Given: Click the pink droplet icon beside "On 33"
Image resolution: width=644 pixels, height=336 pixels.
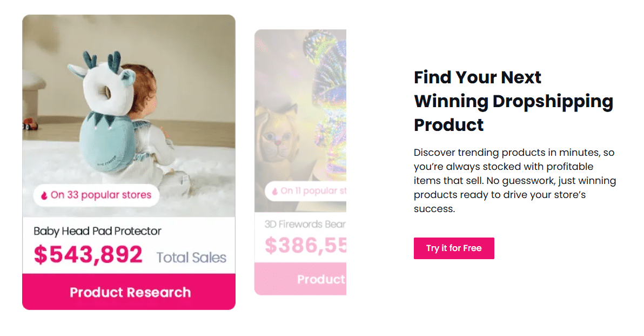Looking at the screenshot, I should tap(44, 195).
